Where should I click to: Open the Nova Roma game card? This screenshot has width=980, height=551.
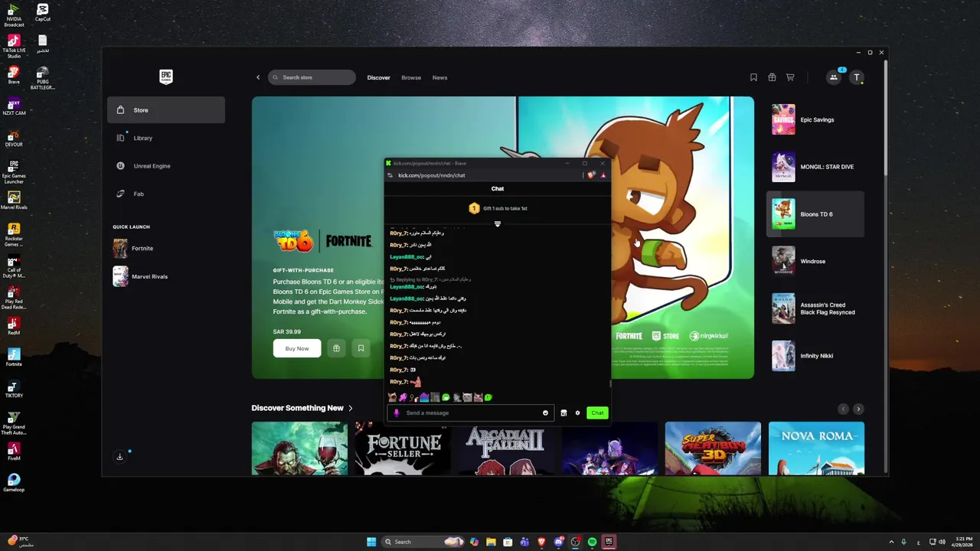click(x=816, y=448)
